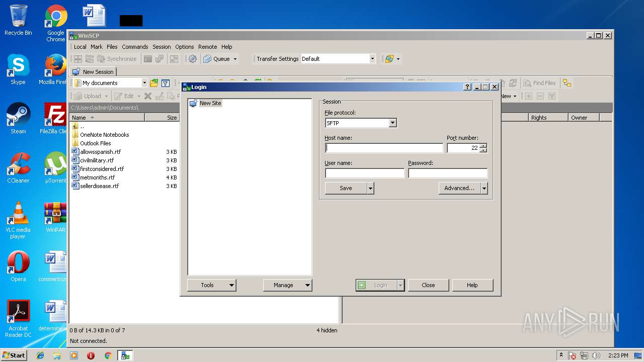
Task: Open the Files menu
Action: 112,47
